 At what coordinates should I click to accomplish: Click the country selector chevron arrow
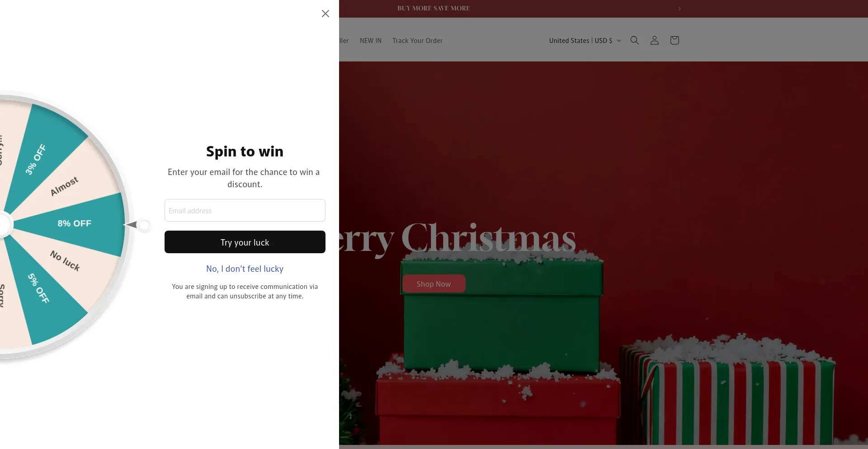click(x=619, y=41)
